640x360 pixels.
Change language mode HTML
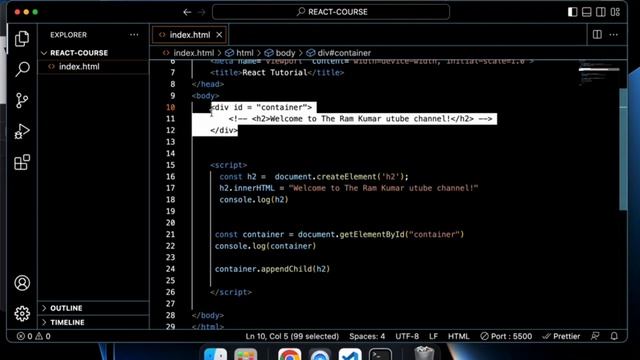click(x=459, y=336)
